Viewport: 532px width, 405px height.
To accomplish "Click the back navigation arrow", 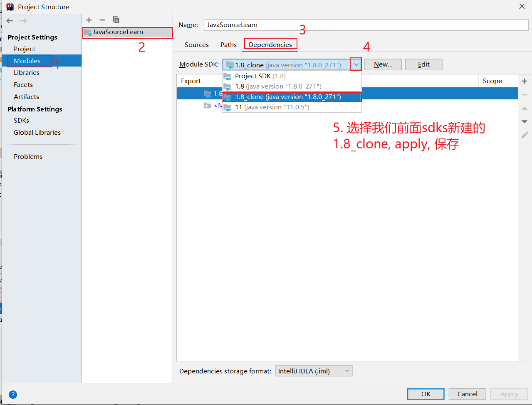I will (x=10, y=21).
